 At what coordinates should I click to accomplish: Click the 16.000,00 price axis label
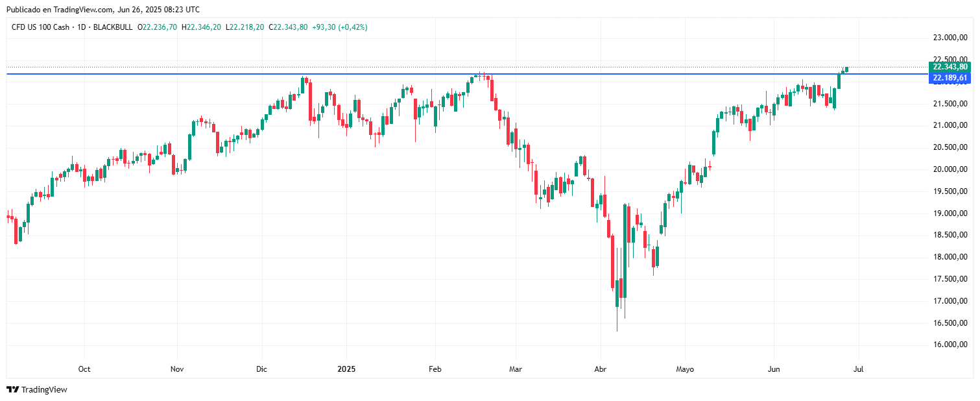[950, 345]
